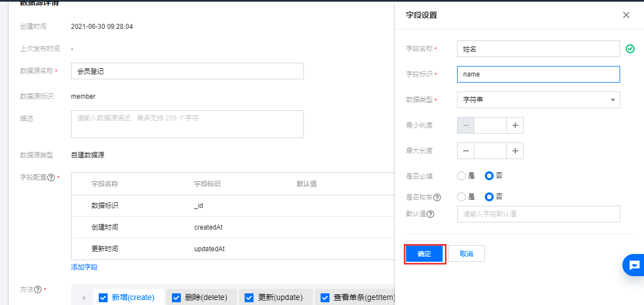Edit the 数据源名称 field 会员登记
This screenshot has height=305, width=644.
pyautogui.click(x=187, y=71)
